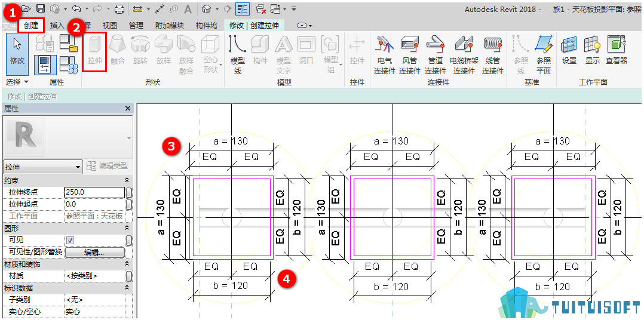Toggle the 可见 visible checkbox
644x320 pixels.
point(70,240)
